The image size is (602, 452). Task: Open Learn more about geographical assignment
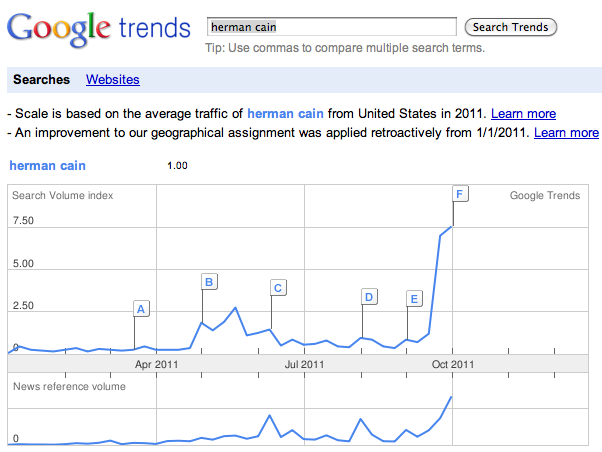566,133
